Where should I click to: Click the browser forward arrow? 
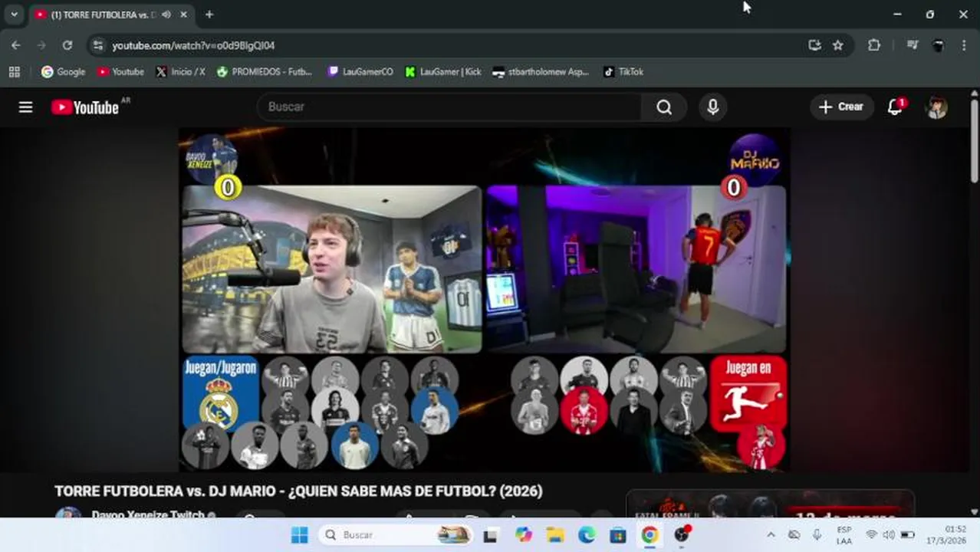pos(41,45)
